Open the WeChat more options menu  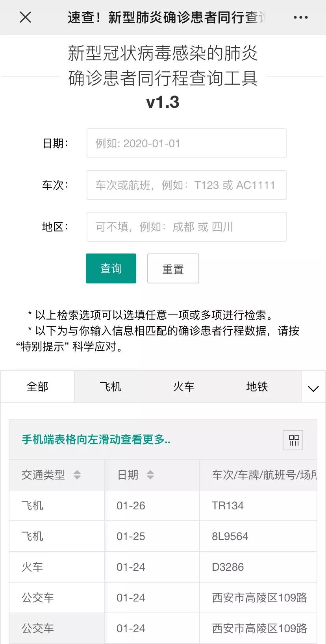tap(301, 17)
